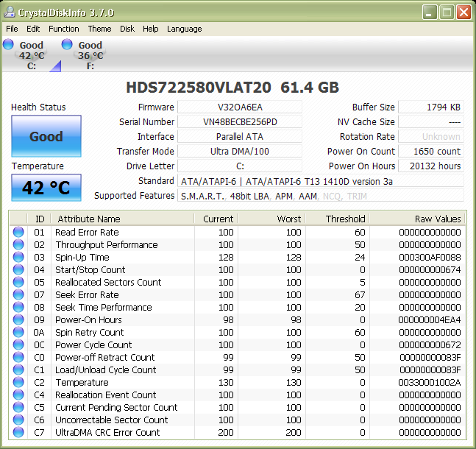The height and width of the screenshot is (449, 476).
Task: Click the status orb for Throughput Performance
Action: tap(18, 244)
